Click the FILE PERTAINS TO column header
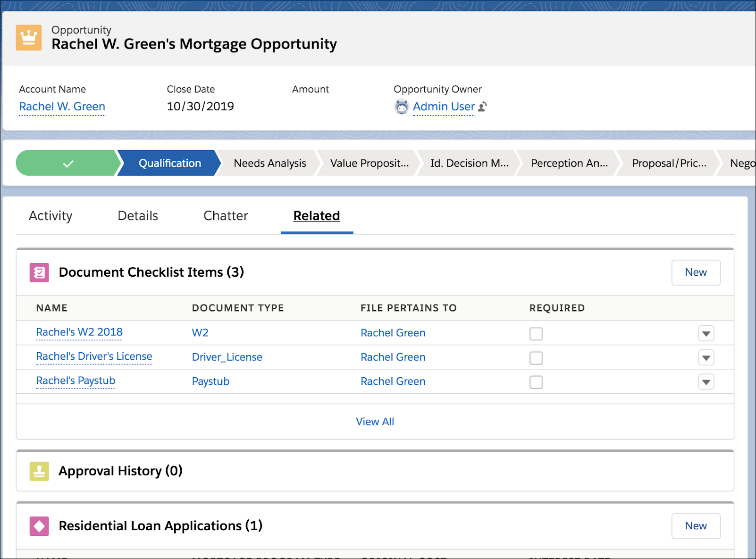Viewport: 756px width, 559px height. click(409, 308)
